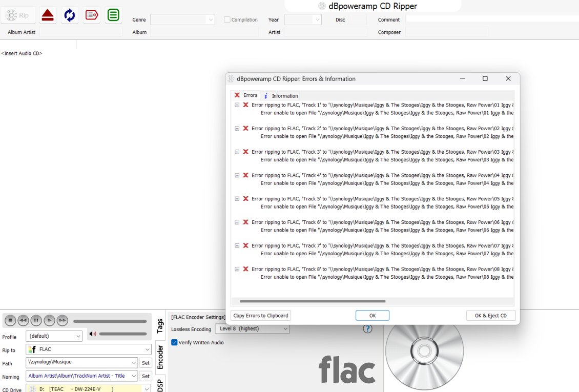Click the encoder help question mark icon
The width and height of the screenshot is (579, 392).
pyautogui.click(x=367, y=329)
